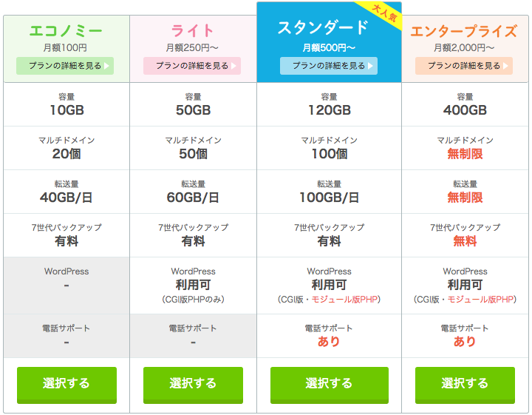Image resolution: width=532 pixels, height=415 pixels.
Task: Select the エコノミー plan with 選択する
Action: click(66, 385)
